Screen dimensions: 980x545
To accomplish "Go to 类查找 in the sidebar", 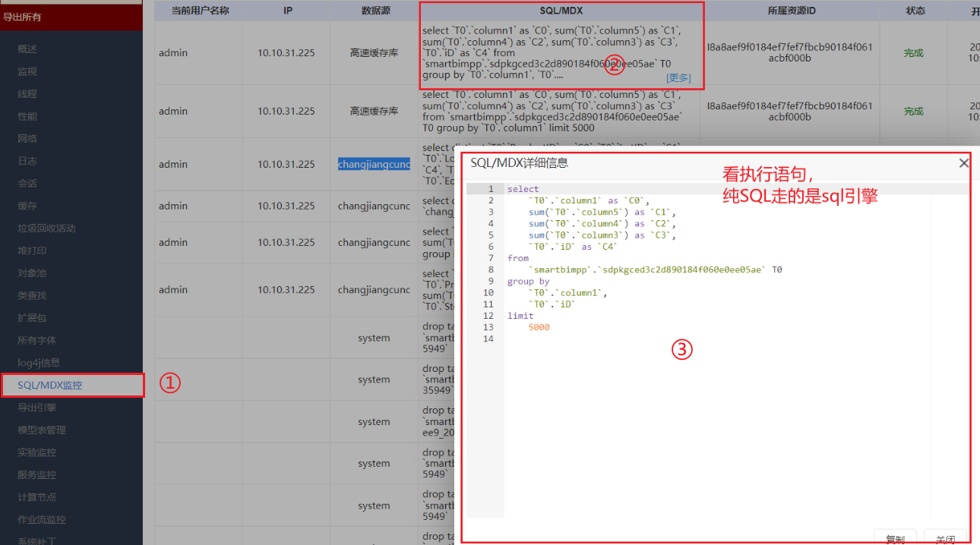I will [x=32, y=295].
